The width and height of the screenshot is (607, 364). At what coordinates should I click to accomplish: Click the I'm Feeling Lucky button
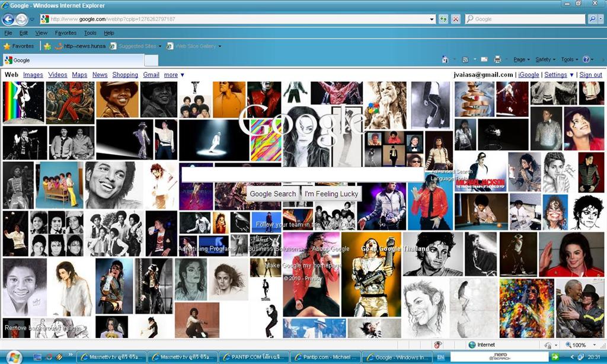click(x=331, y=194)
